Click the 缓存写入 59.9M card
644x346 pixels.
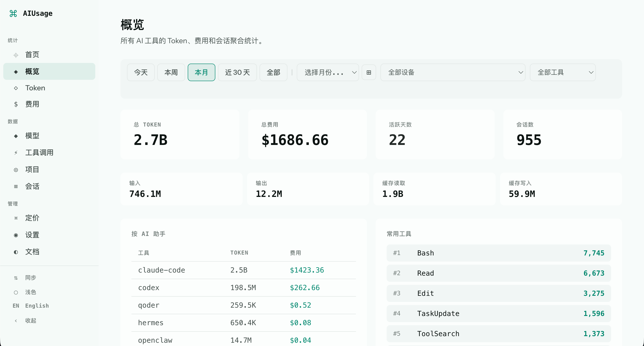[x=561, y=189]
